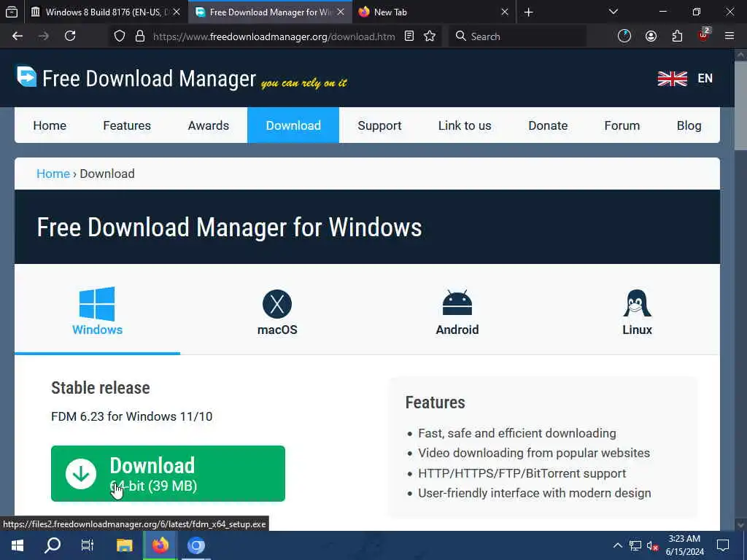Toggle reader view icon in address bar

click(x=409, y=36)
